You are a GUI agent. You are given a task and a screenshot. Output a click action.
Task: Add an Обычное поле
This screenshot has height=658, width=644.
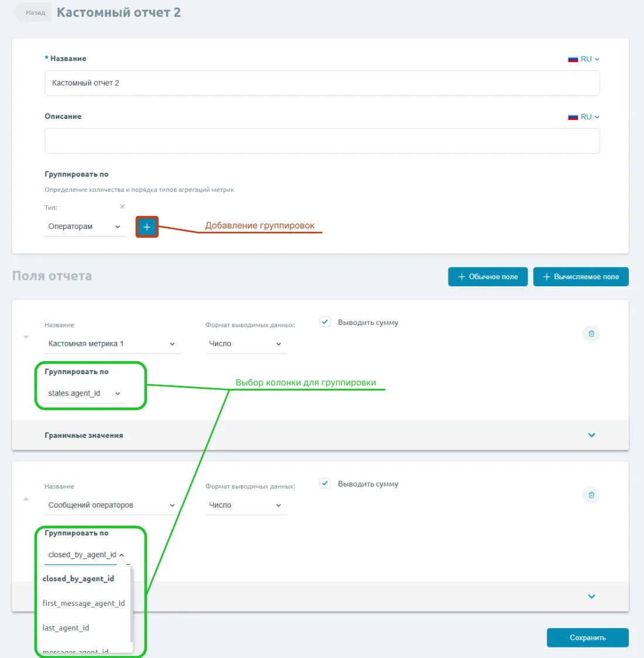click(x=488, y=277)
